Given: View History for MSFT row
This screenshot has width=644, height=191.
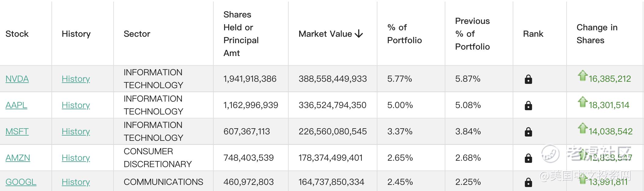Looking at the screenshot, I should coord(76,132).
